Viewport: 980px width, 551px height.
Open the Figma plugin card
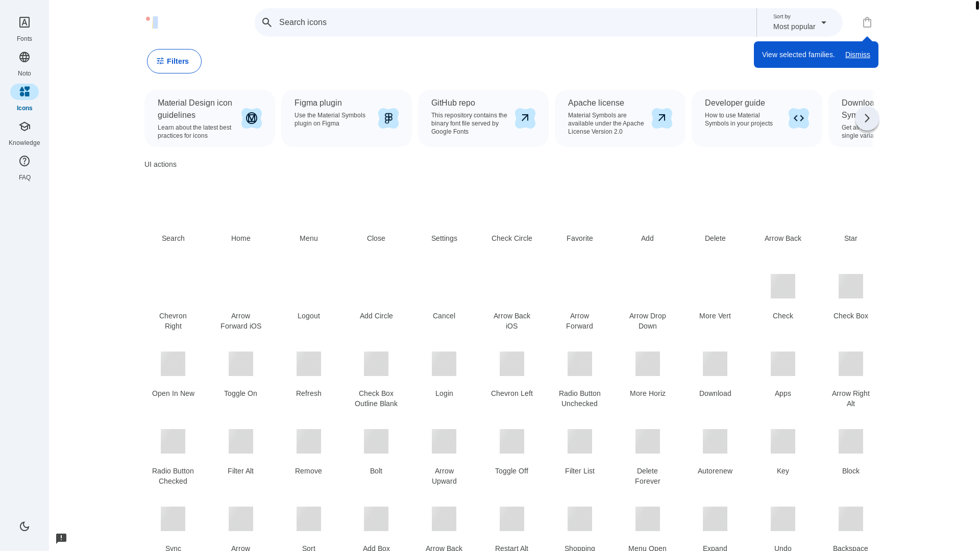click(347, 118)
